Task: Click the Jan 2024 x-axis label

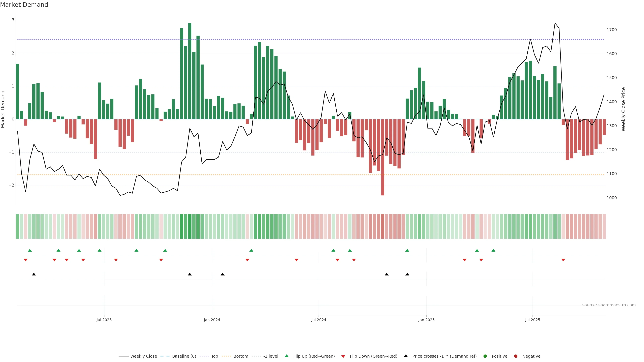Action: click(x=212, y=320)
